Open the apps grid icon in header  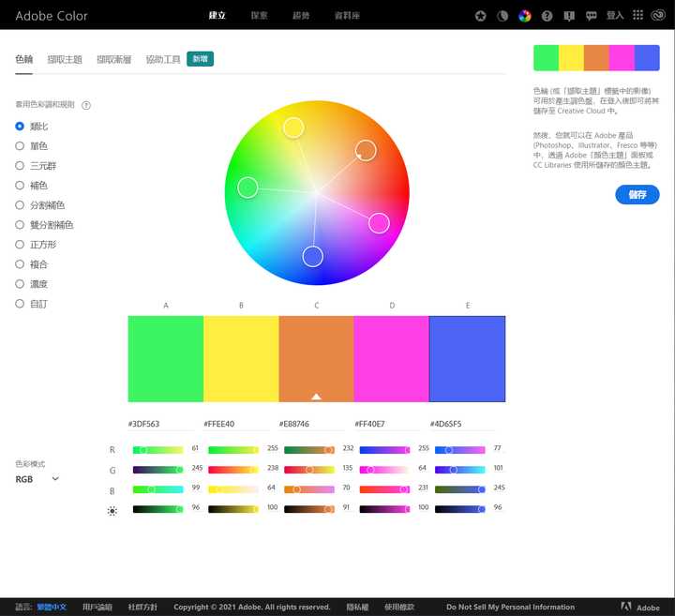[x=638, y=16]
